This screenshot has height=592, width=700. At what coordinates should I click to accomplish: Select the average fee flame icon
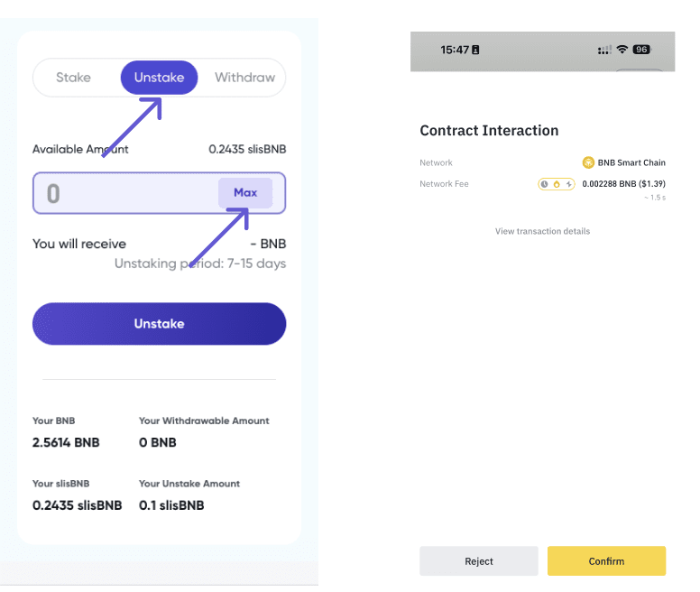pyautogui.click(x=557, y=184)
